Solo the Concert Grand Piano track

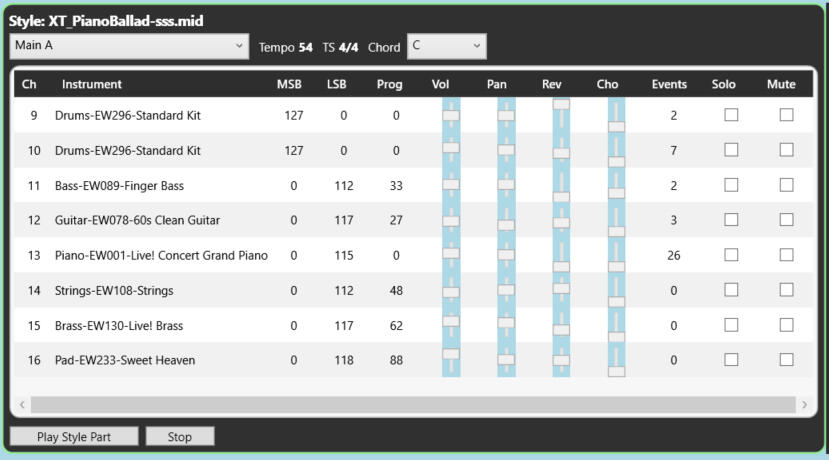(731, 255)
